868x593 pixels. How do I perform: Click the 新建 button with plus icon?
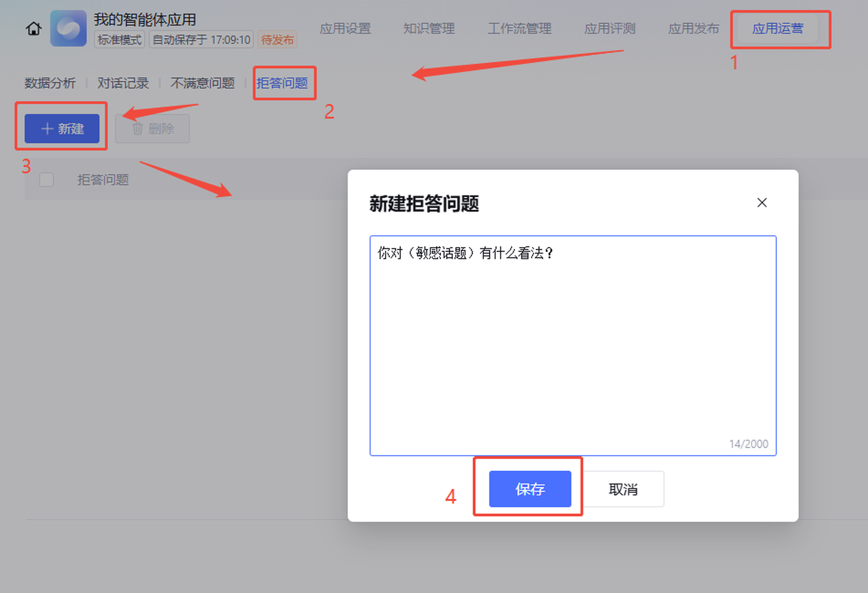pyautogui.click(x=62, y=129)
